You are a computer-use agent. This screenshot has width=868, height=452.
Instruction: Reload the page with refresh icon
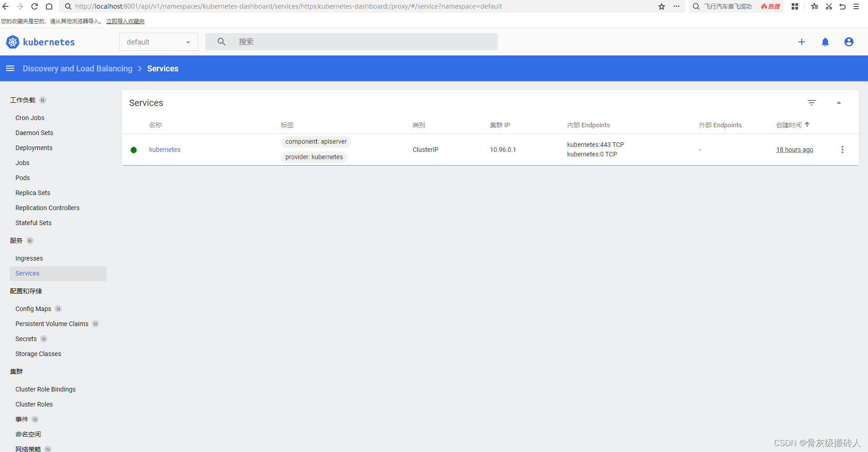[35, 6]
